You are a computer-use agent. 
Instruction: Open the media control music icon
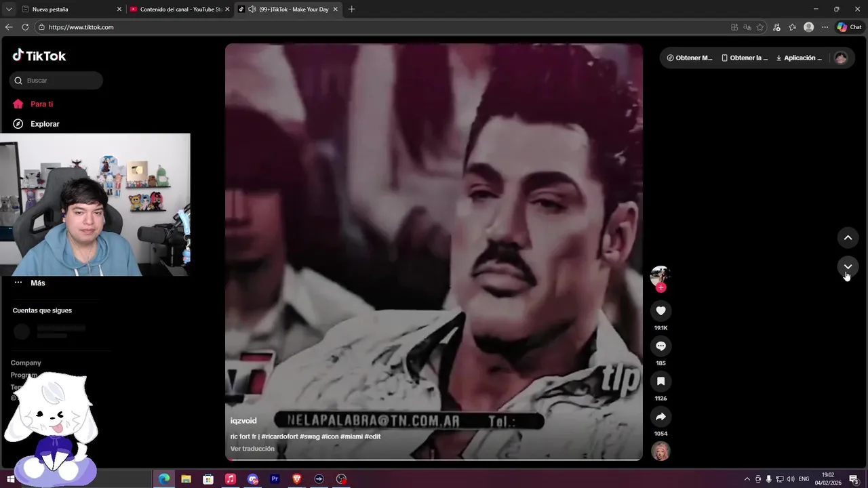click(x=777, y=27)
